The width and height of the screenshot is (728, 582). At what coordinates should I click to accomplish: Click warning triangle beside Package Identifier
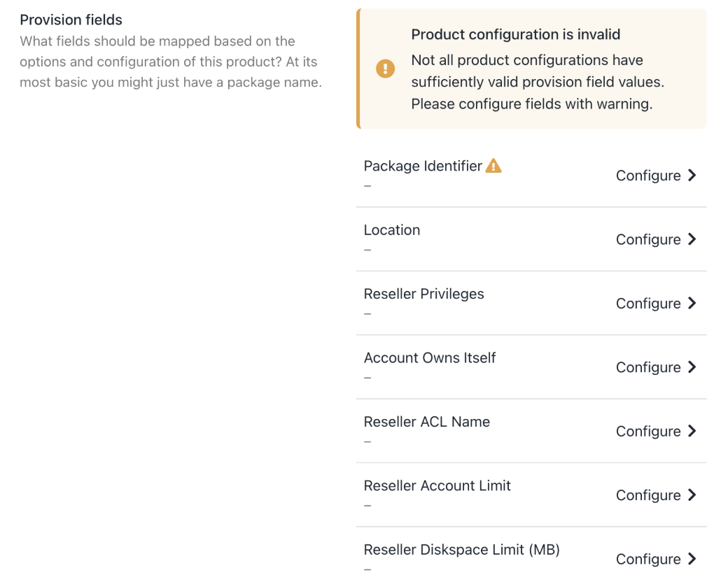[493, 166]
